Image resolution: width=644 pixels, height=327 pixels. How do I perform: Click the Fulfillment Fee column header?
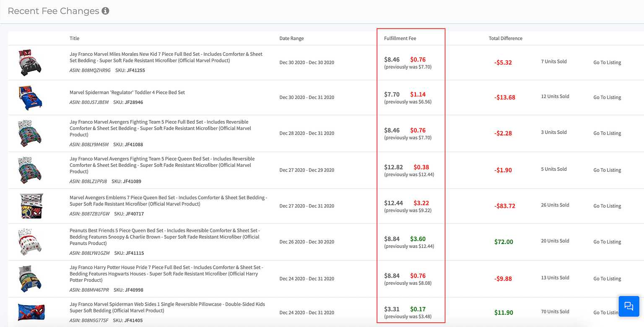pos(400,38)
